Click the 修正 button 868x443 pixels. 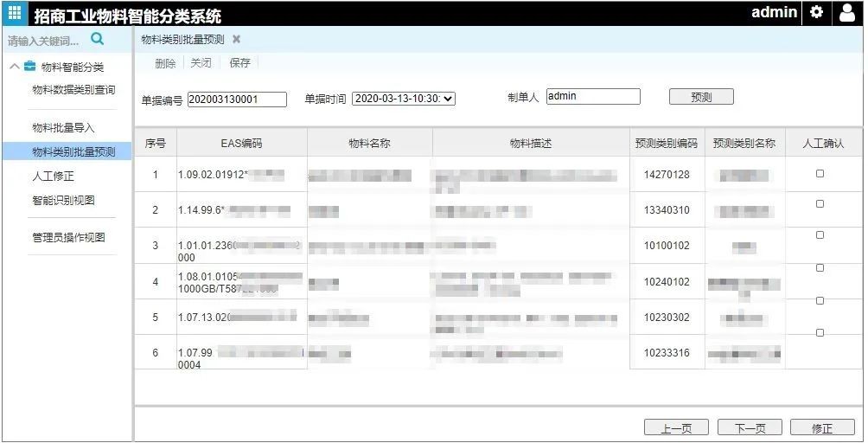tap(821, 428)
